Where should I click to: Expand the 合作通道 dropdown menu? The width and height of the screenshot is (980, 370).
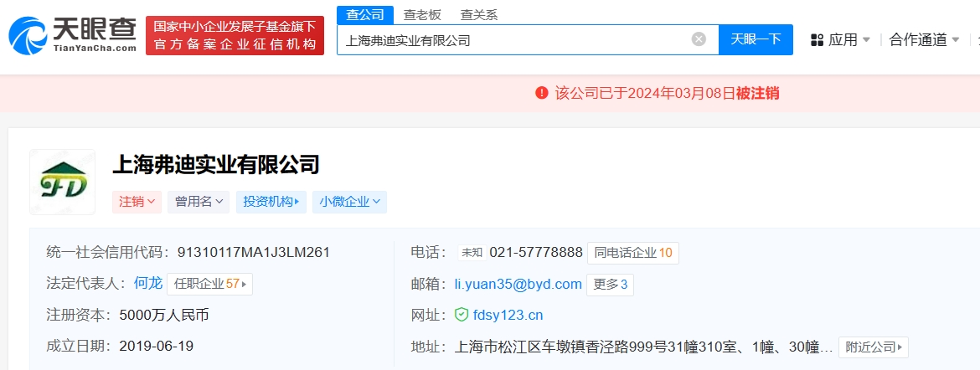point(925,40)
